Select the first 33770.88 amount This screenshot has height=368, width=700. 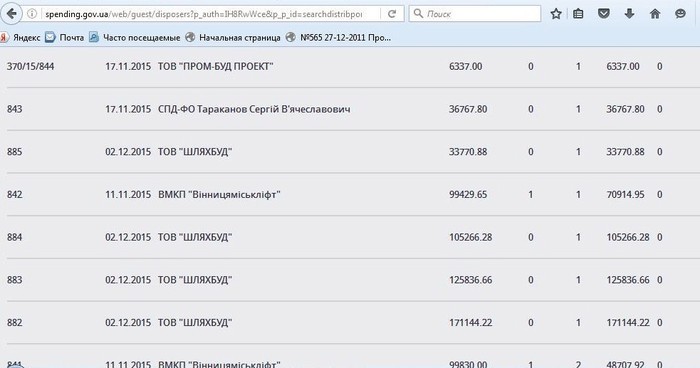point(468,152)
